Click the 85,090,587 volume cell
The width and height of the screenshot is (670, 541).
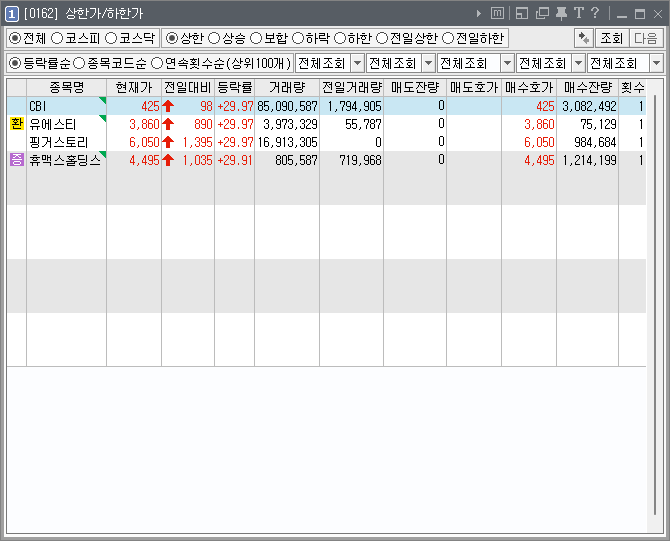point(287,106)
